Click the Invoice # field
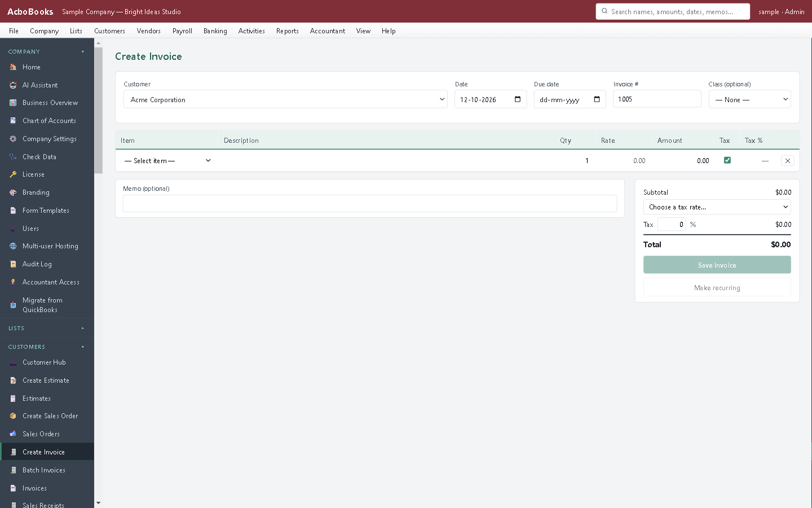 tap(657, 99)
